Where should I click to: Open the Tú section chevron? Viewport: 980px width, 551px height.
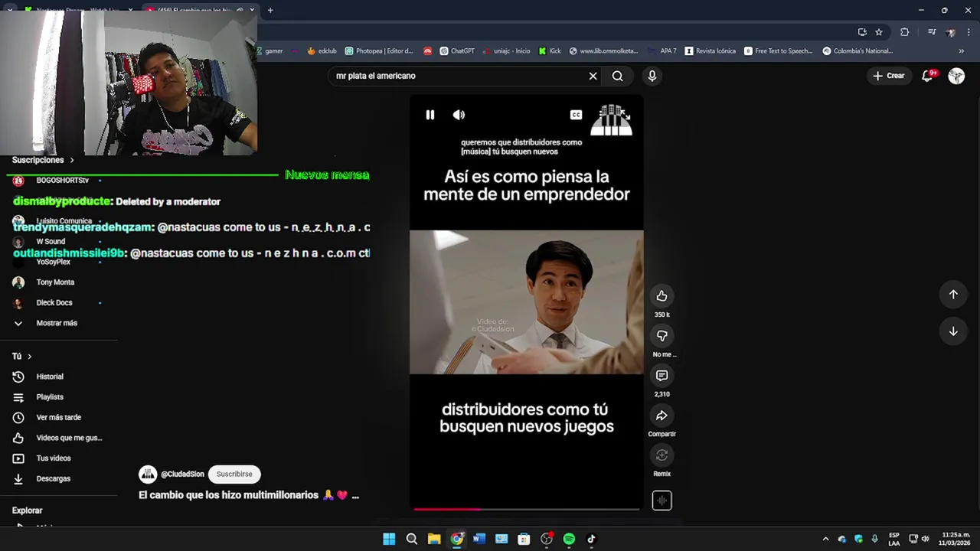(30, 357)
